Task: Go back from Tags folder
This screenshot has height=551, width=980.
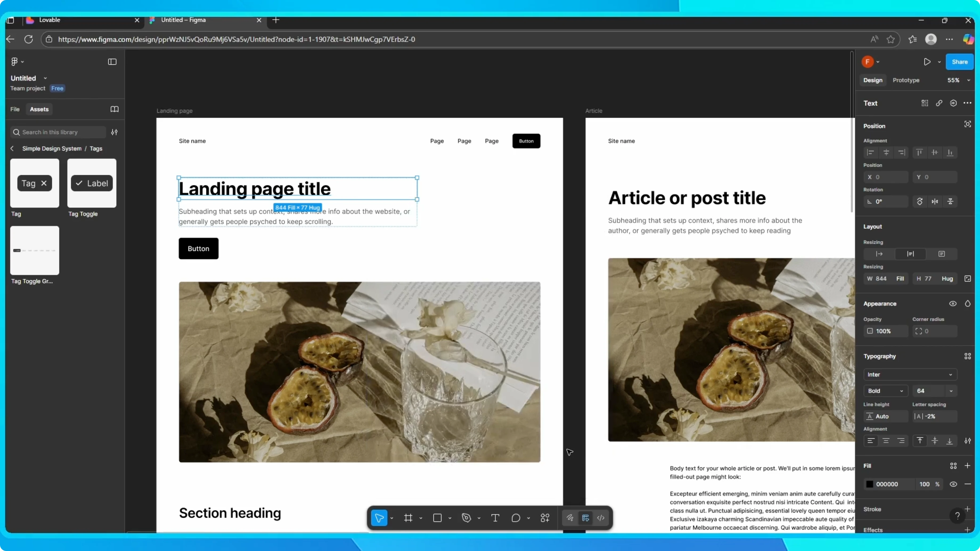Action: [12, 148]
